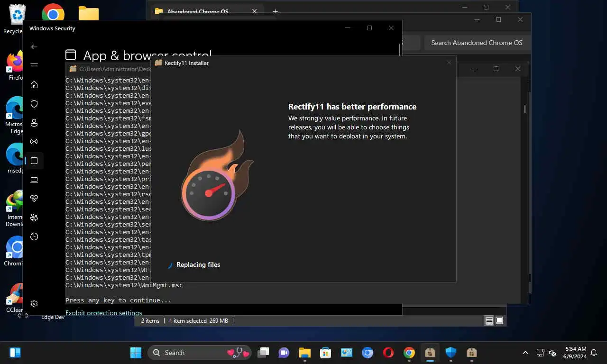Select App & browser control sidebar icon
This screenshot has height=364, width=607.
click(34, 161)
